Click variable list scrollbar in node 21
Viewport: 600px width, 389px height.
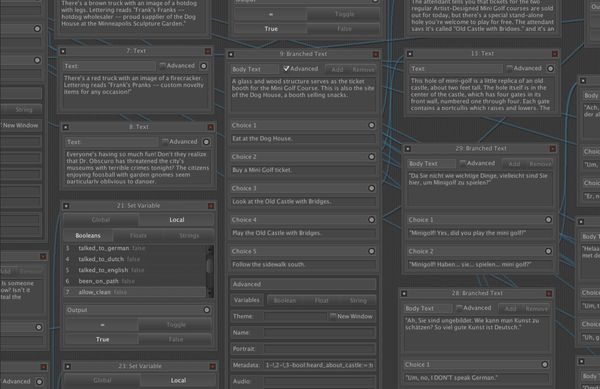tap(210, 270)
